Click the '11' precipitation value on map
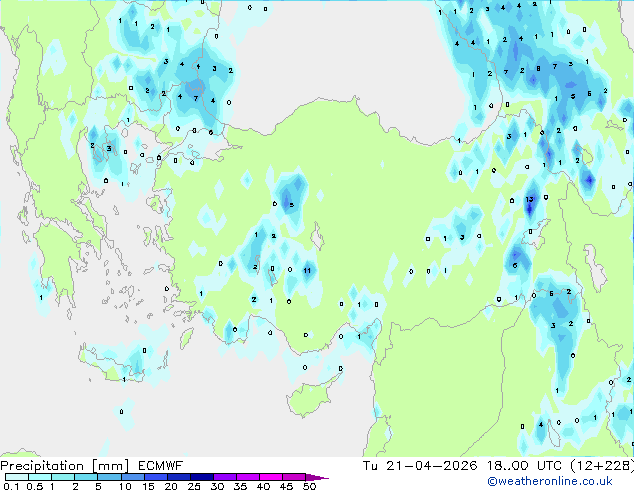The width and height of the screenshot is (634, 490). coord(307,270)
